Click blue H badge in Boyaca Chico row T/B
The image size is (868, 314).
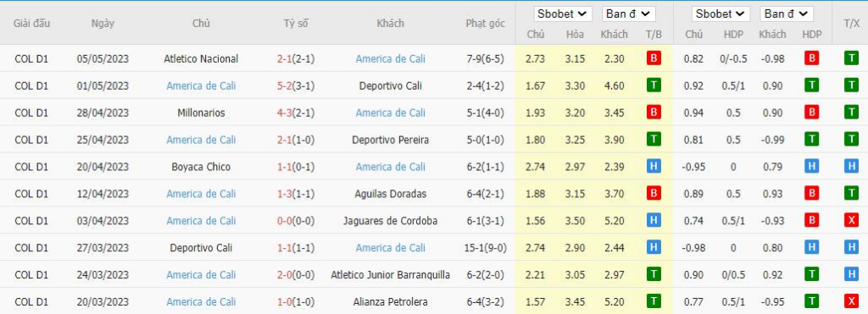tap(654, 167)
